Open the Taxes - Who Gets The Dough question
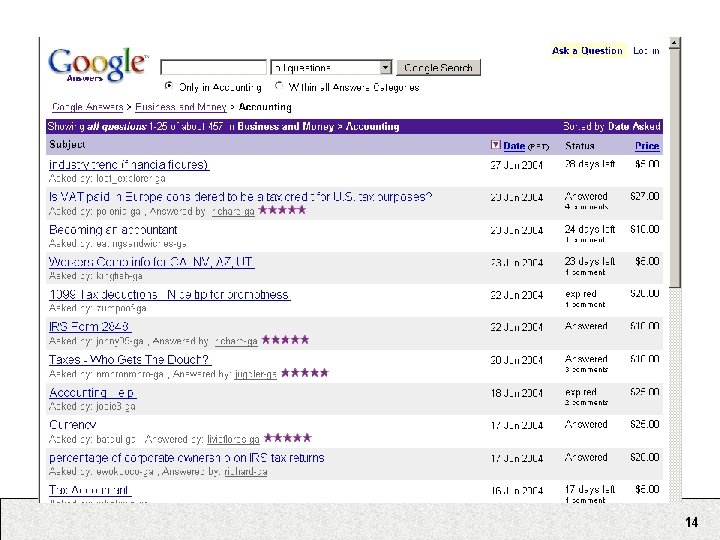This screenshot has height=540, width=720. [x=130, y=360]
